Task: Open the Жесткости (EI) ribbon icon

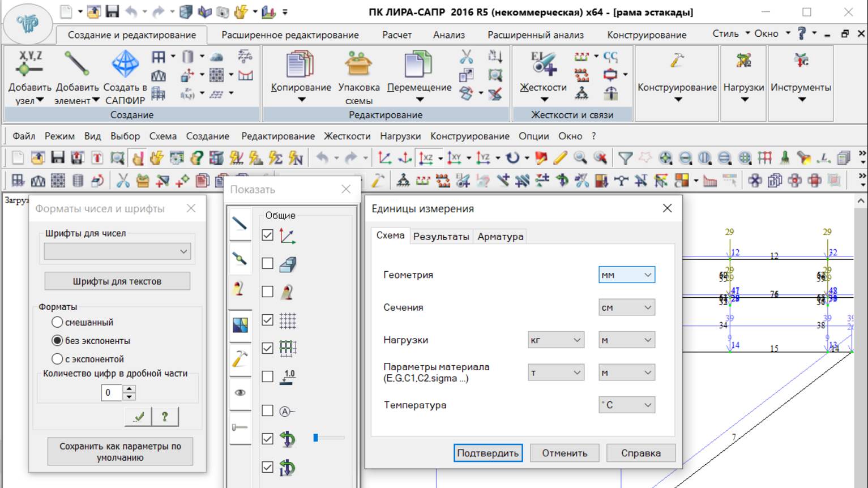Action: click(x=543, y=63)
